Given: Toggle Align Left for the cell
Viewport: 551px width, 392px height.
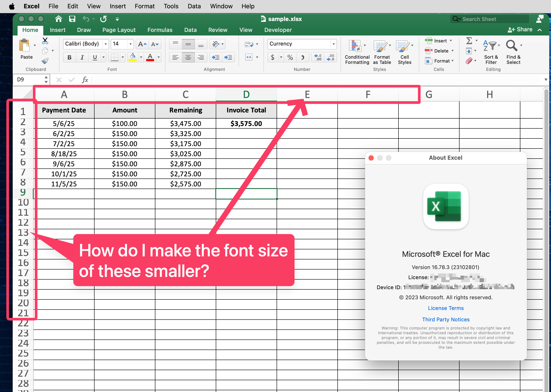Looking at the screenshot, I should (175, 57).
